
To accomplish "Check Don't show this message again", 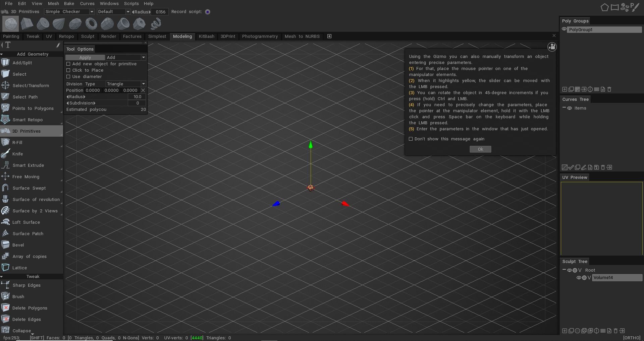I will point(411,139).
